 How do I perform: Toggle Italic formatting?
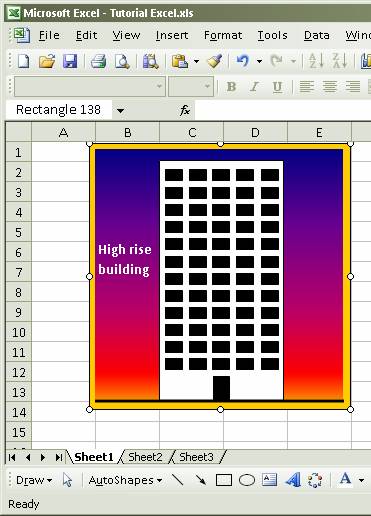click(x=254, y=87)
